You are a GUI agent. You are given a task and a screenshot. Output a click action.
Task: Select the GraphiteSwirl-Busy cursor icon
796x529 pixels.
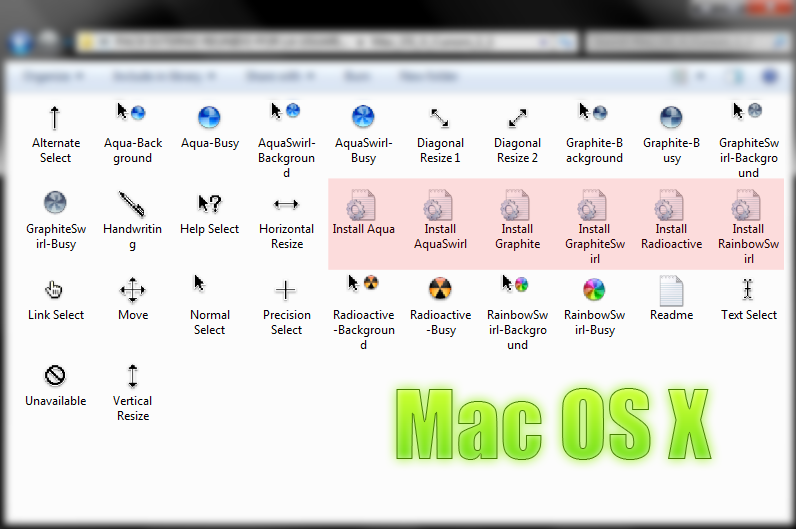(55, 220)
